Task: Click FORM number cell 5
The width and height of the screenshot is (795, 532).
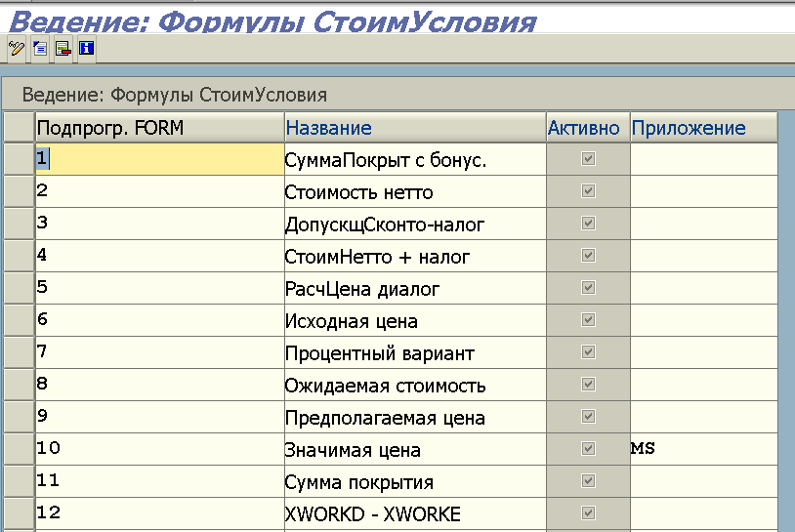Action: [160, 288]
